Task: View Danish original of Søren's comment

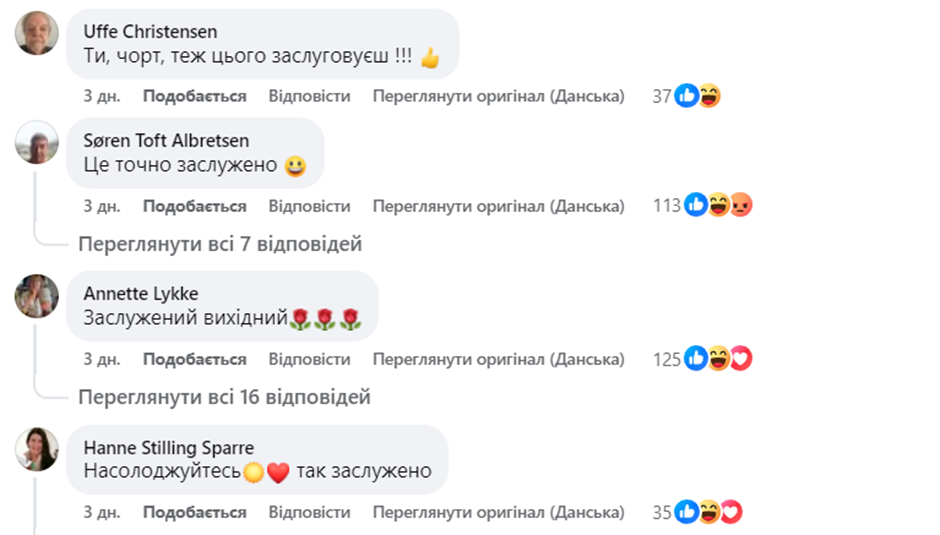Action: pyautogui.click(x=498, y=206)
